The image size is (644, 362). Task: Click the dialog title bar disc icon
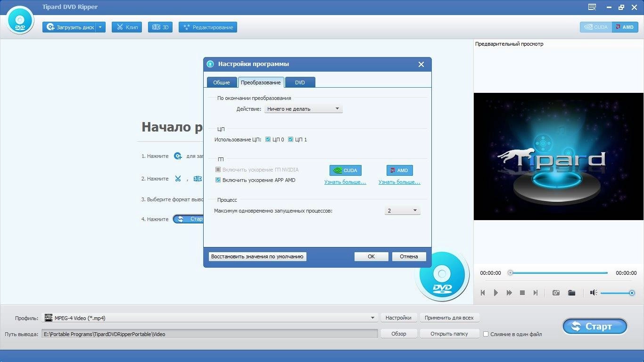[210, 64]
